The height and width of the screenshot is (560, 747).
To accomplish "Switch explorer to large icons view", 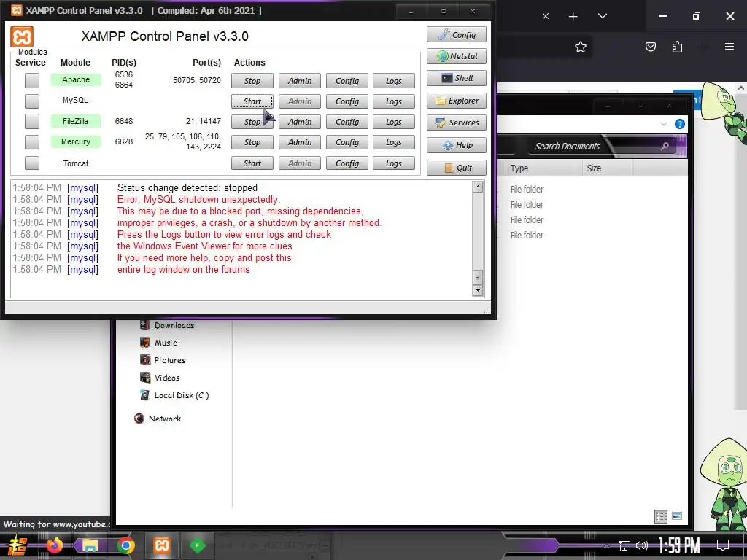I will pos(677,516).
